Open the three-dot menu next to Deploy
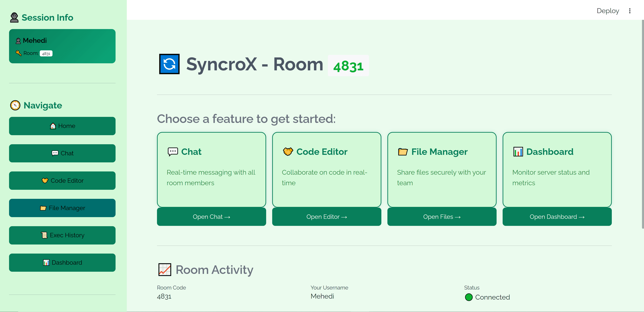 [x=630, y=11]
